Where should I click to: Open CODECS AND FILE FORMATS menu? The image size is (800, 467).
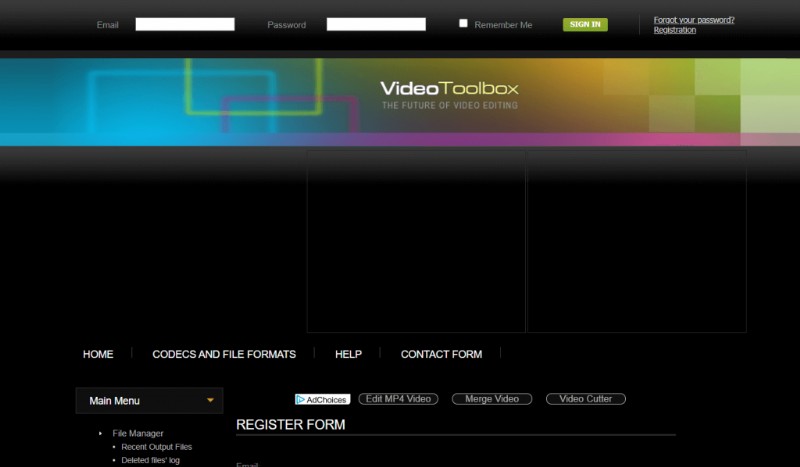(x=224, y=354)
